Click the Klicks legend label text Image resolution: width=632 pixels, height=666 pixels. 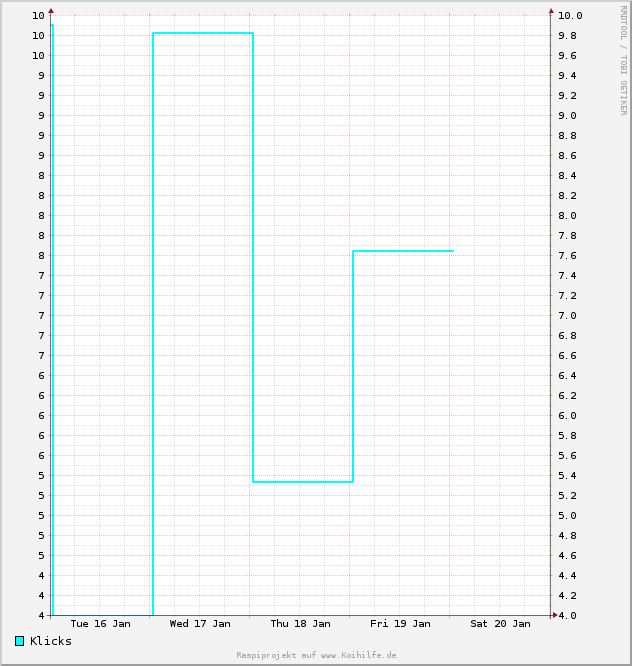tap(51, 641)
